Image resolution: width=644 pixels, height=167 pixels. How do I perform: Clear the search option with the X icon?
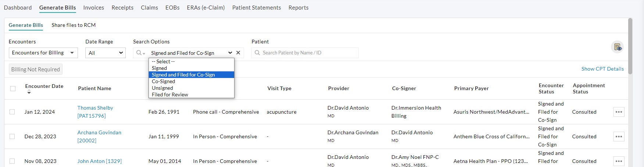pos(238,53)
